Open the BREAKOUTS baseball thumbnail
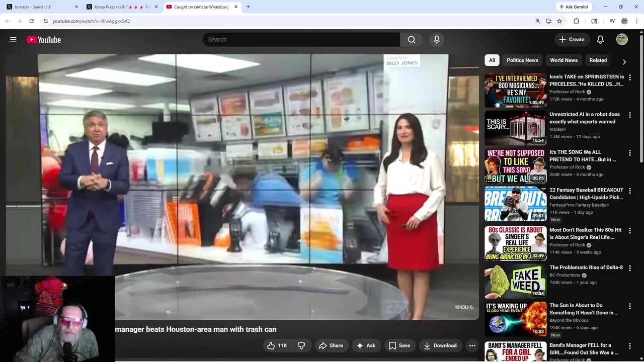 coord(515,203)
